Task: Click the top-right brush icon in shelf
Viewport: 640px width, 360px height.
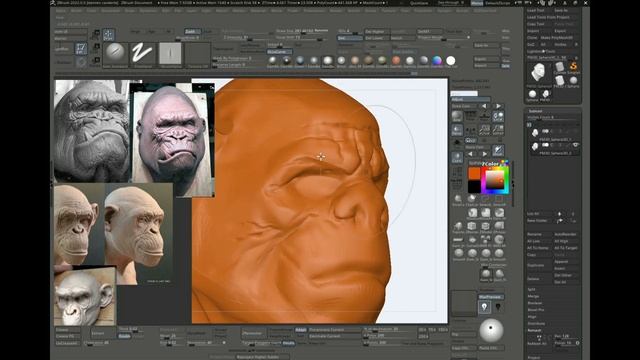Action: [x=498, y=150]
